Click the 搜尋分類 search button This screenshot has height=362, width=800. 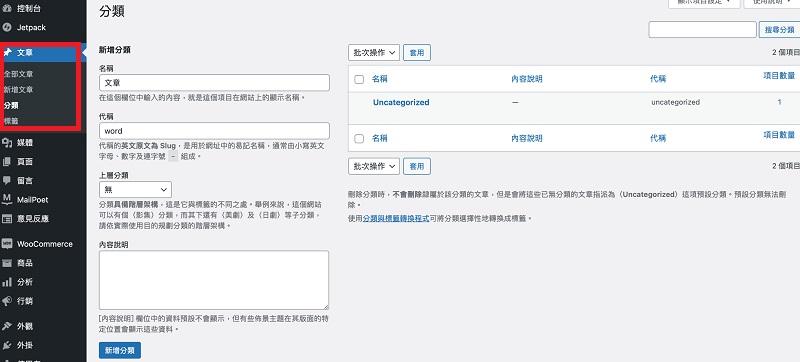click(780, 30)
